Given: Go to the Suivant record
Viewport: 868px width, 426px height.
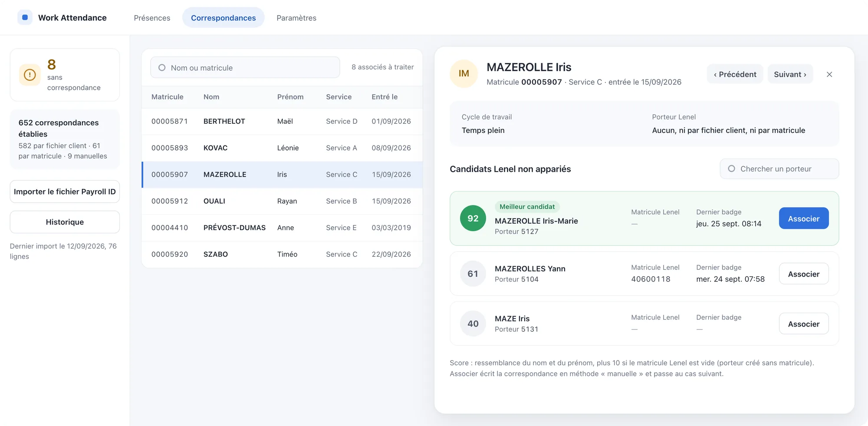Looking at the screenshot, I should coord(790,74).
